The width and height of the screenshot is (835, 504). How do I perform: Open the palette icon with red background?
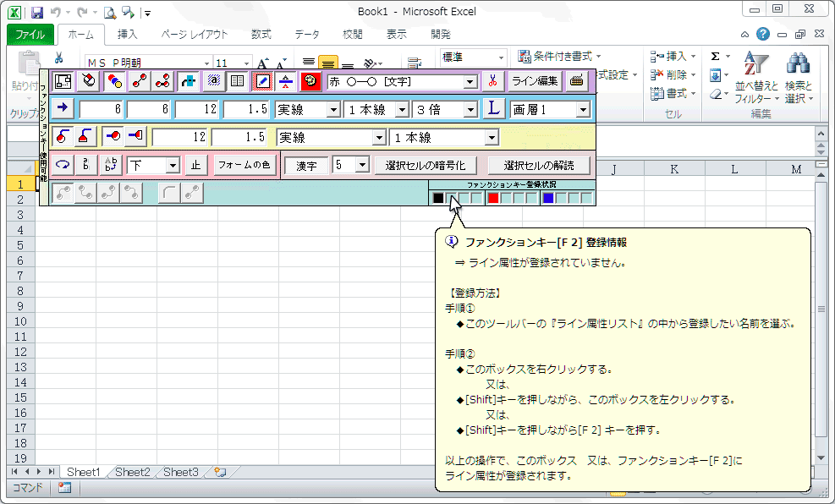coord(310,81)
